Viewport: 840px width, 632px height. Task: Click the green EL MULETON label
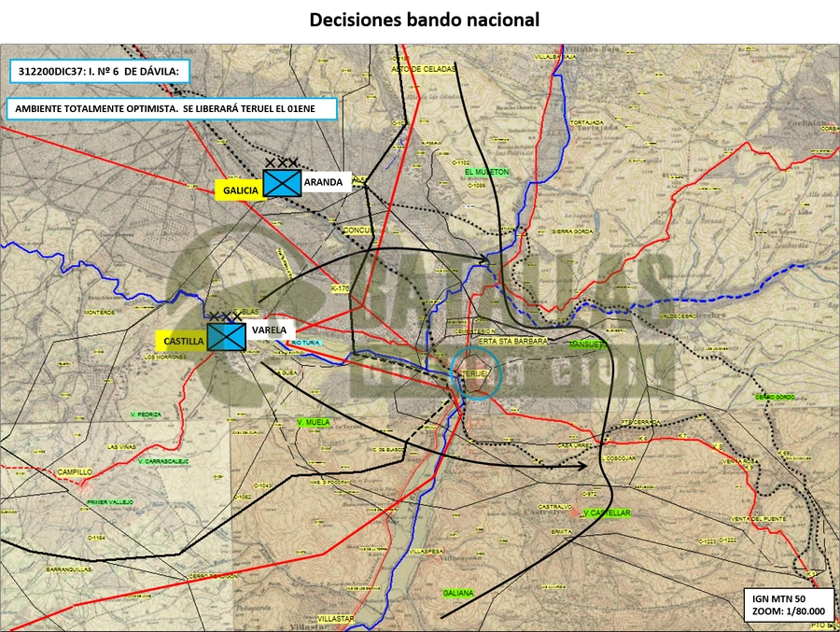pyautogui.click(x=487, y=172)
